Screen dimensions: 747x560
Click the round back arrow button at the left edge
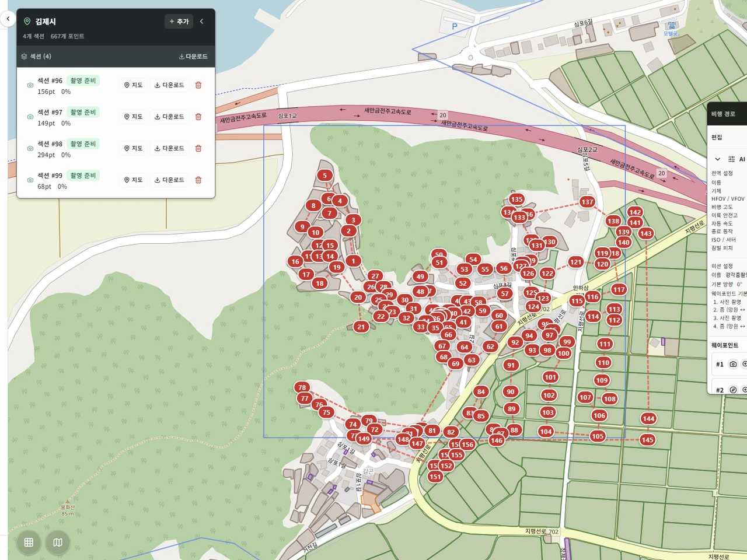[x=8, y=19]
